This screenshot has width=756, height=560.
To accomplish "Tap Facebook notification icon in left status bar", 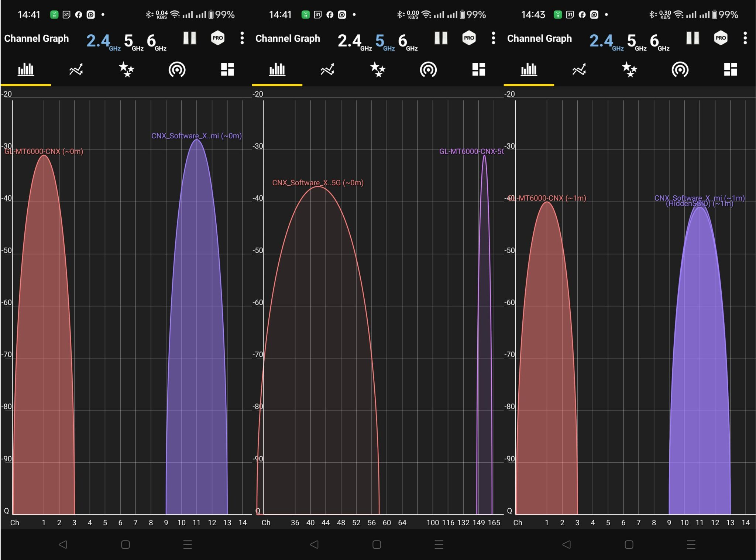I will [x=78, y=15].
